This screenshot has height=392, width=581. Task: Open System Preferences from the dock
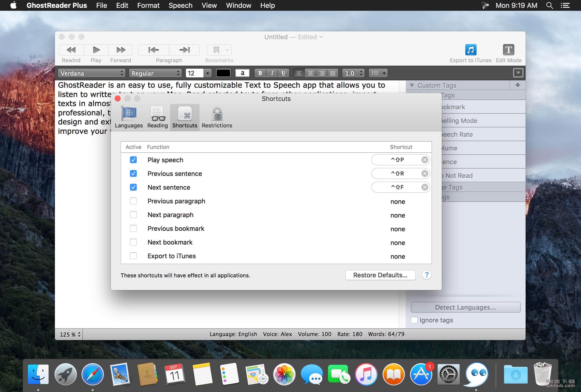point(448,374)
